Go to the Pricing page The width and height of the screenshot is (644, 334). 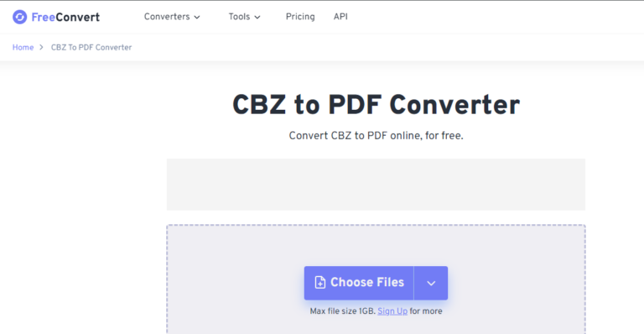click(300, 17)
